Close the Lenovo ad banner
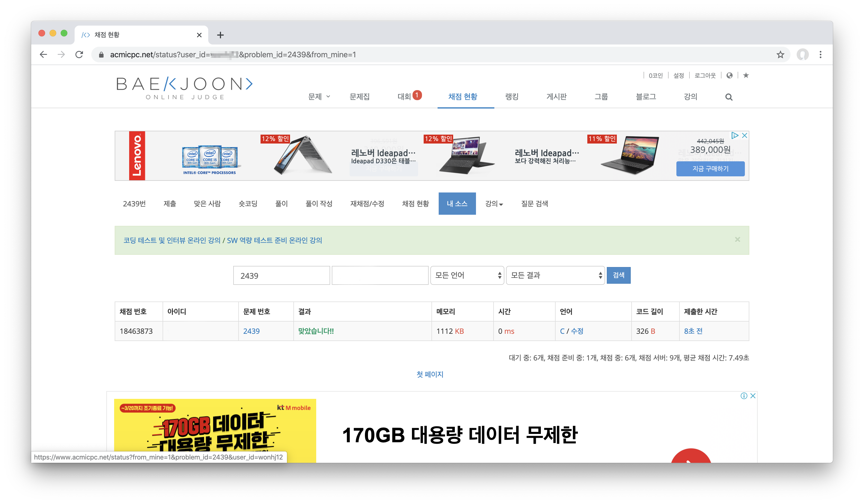Screen dimensions: 864x504 744,136
